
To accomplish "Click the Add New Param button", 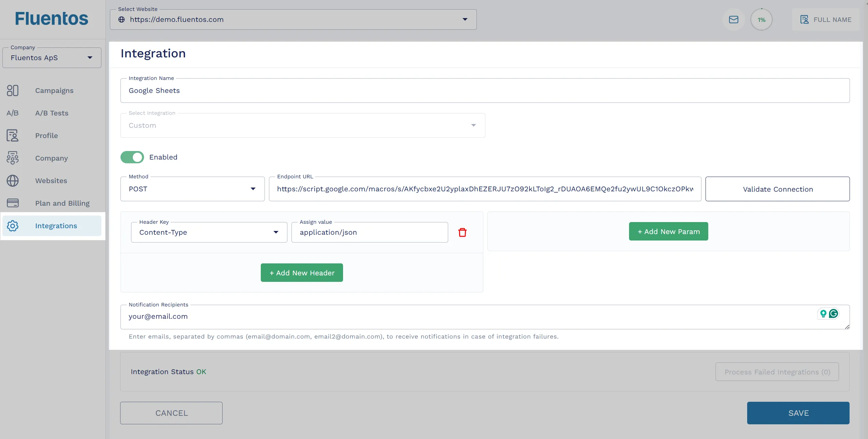I will (x=668, y=231).
